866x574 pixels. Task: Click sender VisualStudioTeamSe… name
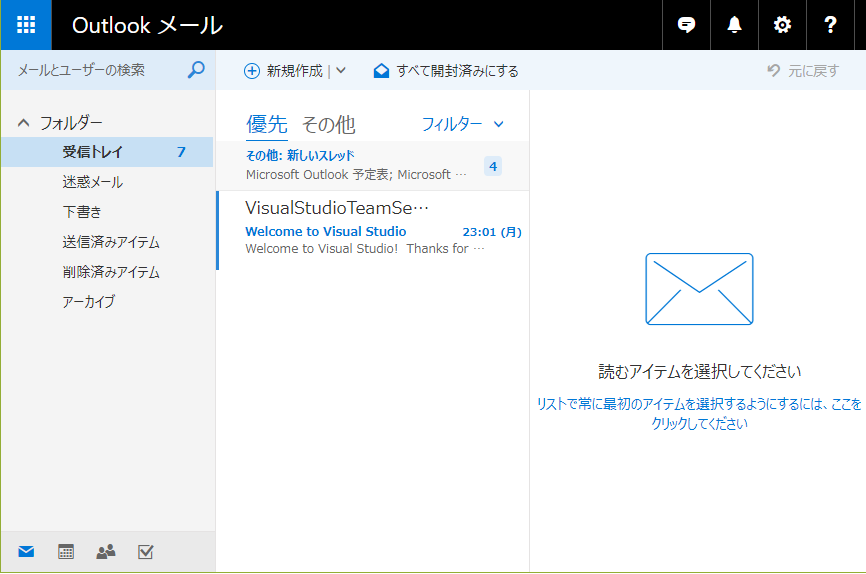[x=337, y=208]
